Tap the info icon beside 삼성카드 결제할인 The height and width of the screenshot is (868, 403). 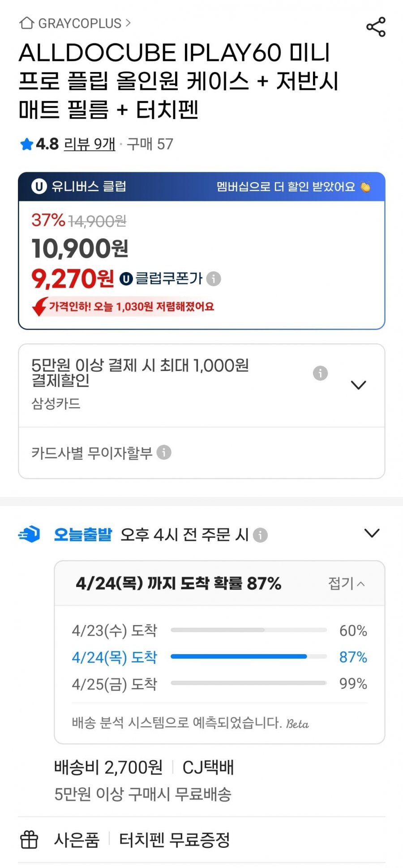pyautogui.click(x=320, y=373)
